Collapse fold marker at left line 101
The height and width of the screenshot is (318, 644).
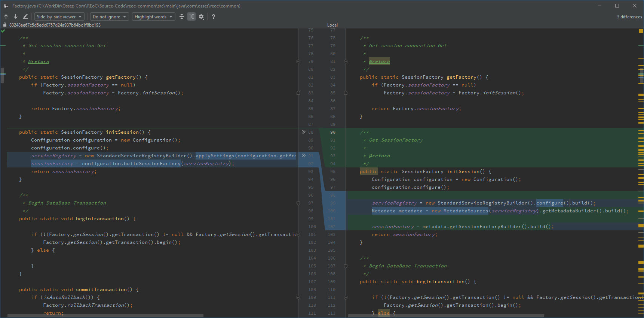pyautogui.click(x=298, y=234)
